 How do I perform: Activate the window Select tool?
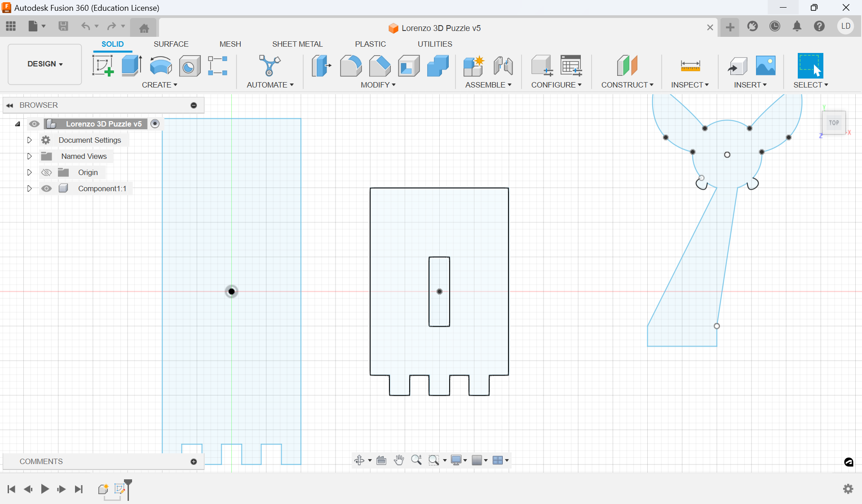click(x=810, y=66)
